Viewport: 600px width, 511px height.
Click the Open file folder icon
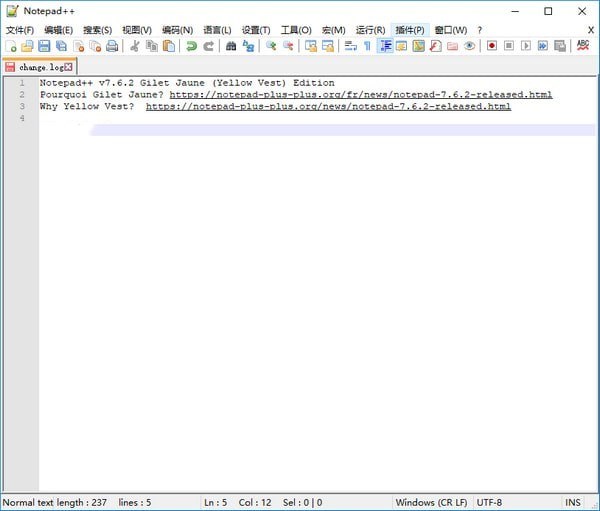(x=27, y=46)
